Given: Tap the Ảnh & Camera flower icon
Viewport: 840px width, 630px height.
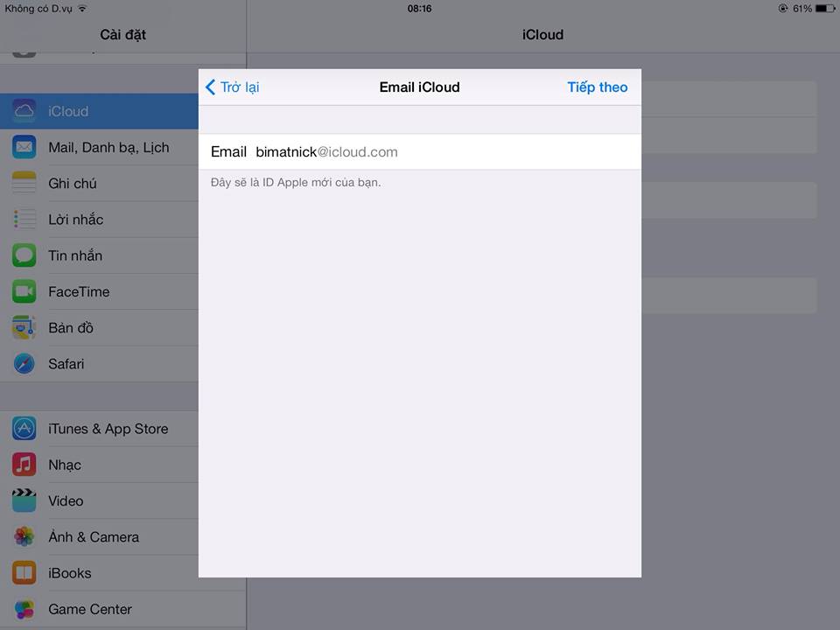Looking at the screenshot, I should pos(24,536).
